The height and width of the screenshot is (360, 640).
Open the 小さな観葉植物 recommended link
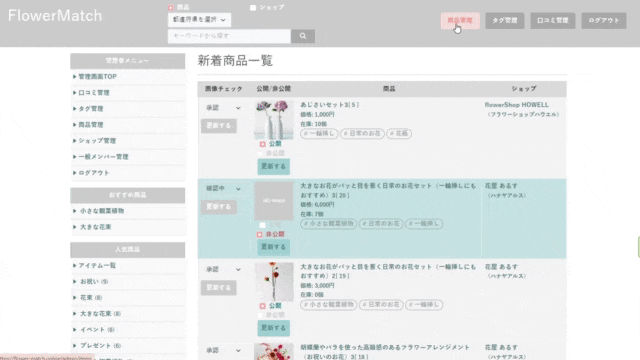(x=102, y=211)
